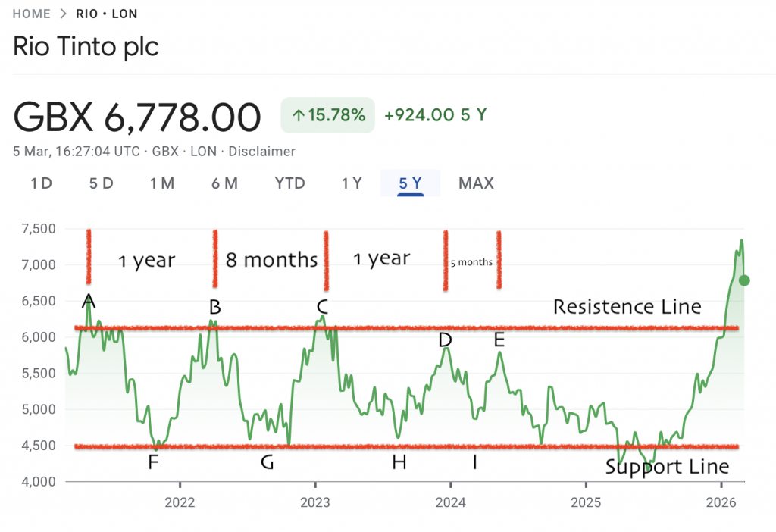Select the YTD time range
This screenshot has width=776, height=532.
(289, 183)
